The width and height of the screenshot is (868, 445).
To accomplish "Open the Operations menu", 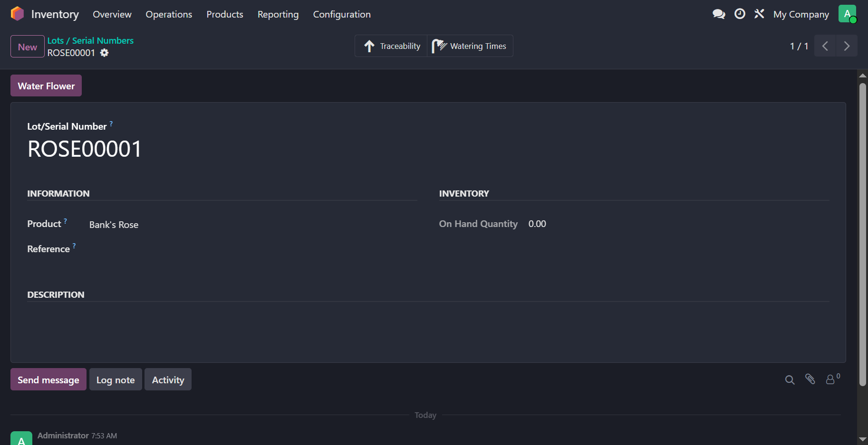I will click(169, 14).
